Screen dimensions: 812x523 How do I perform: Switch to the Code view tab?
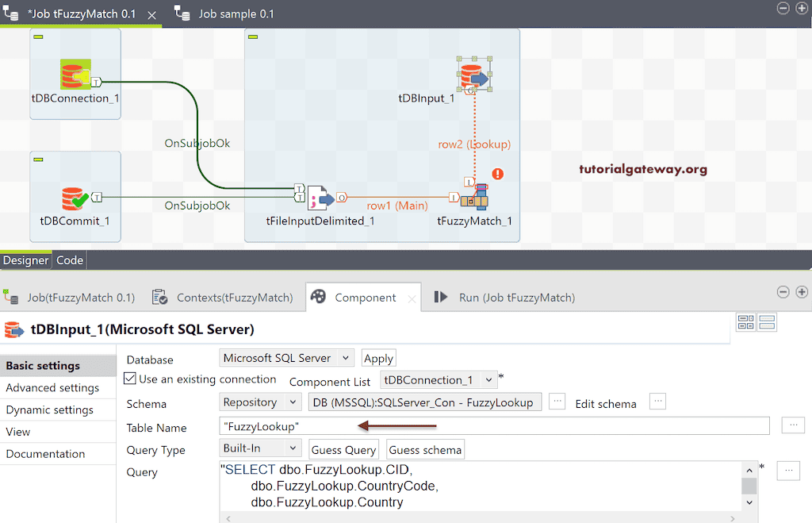click(x=69, y=260)
